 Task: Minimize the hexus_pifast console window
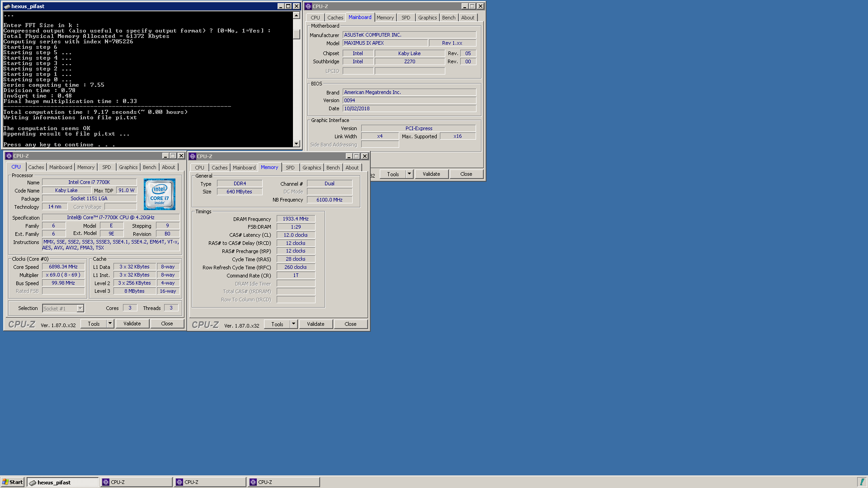click(280, 6)
